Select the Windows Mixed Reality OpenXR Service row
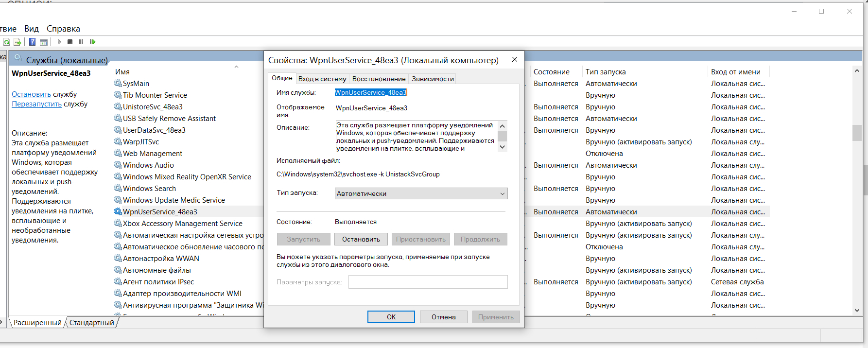This screenshot has width=868, height=348. (187, 176)
